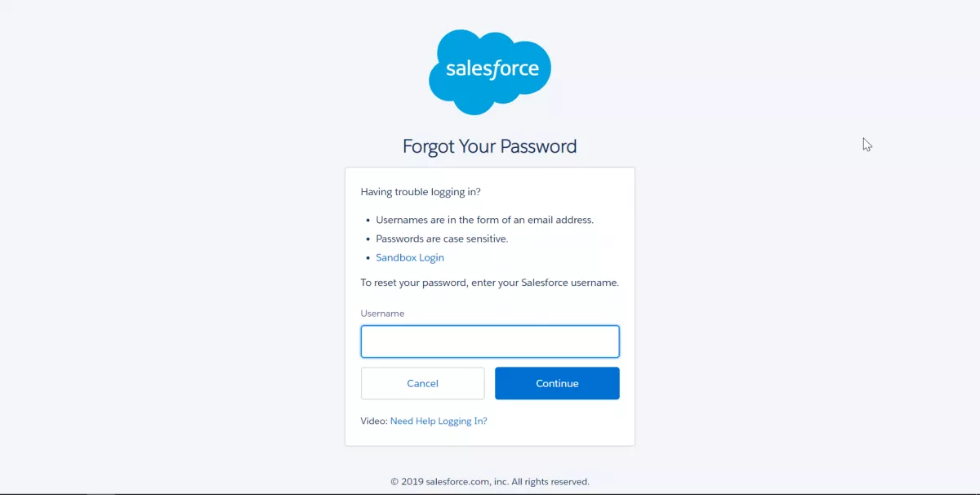Image resolution: width=980 pixels, height=495 pixels.
Task: Click the Forgot Your Password heading
Action: pos(490,146)
